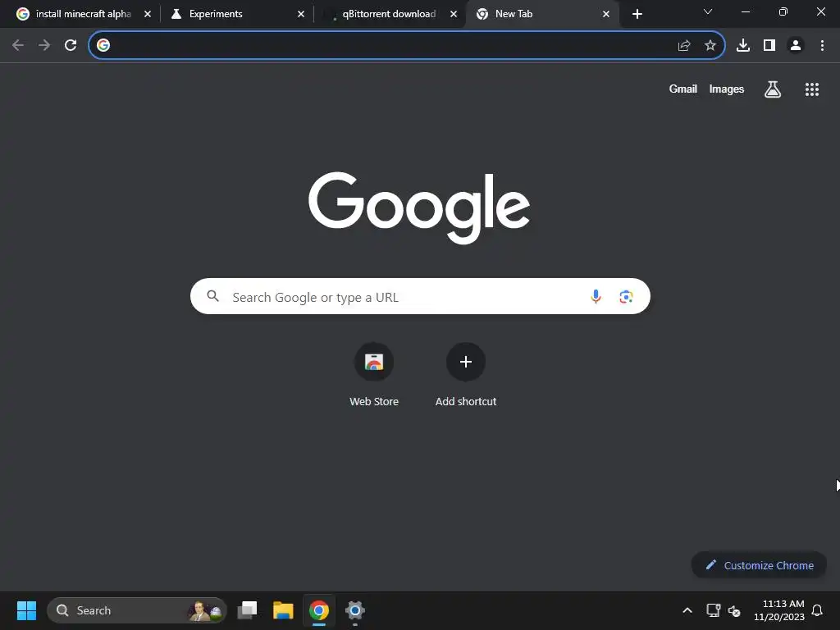Close the qBittorrent download tab
840x630 pixels.
point(454,14)
